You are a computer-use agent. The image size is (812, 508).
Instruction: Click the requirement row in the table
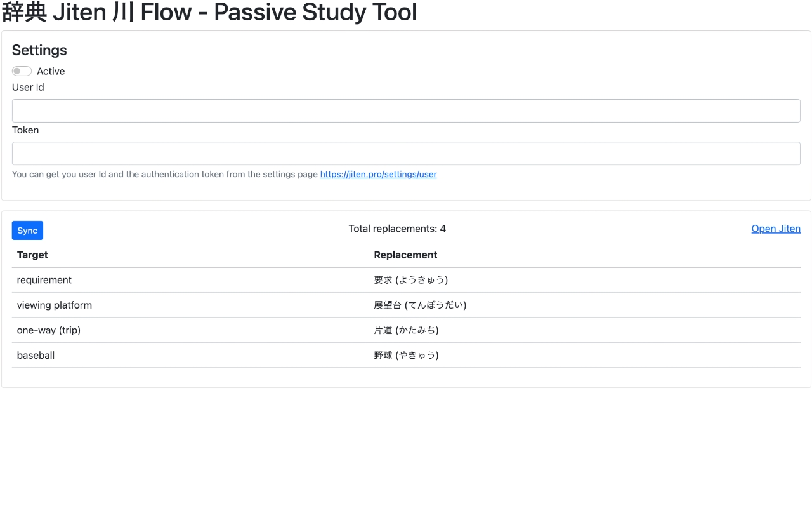click(44, 280)
